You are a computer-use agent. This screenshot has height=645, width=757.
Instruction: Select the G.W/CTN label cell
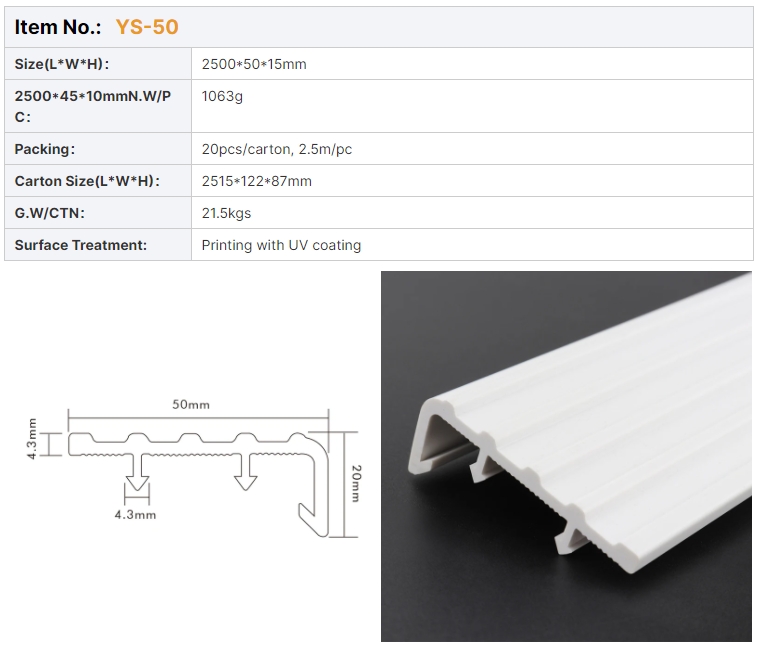coord(98,213)
